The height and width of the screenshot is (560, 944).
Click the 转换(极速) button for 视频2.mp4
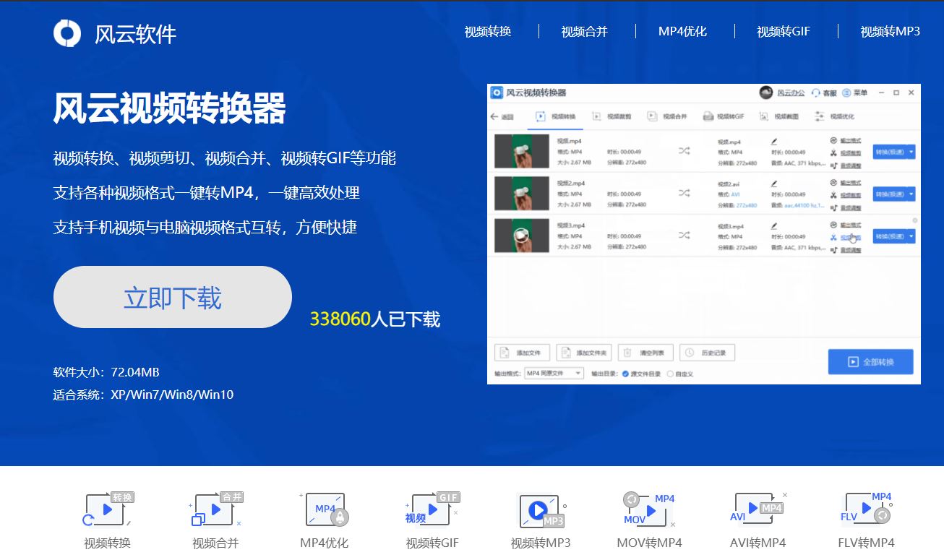[x=890, y=194]
